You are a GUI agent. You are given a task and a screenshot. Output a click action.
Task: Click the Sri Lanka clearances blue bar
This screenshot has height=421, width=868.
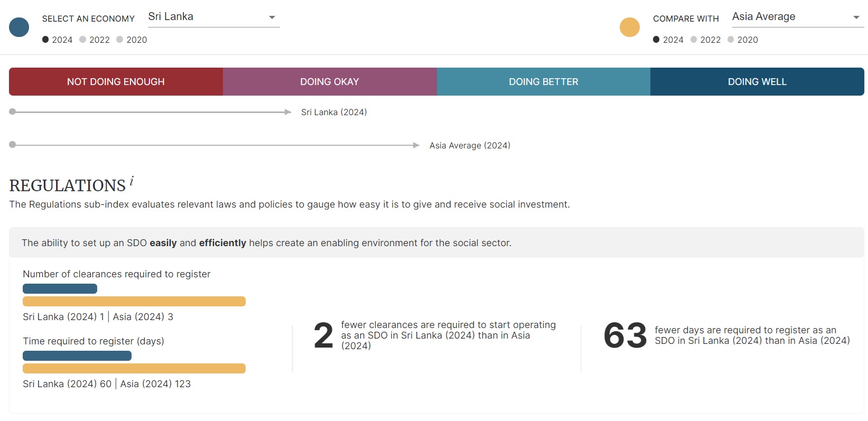(60, 289)
